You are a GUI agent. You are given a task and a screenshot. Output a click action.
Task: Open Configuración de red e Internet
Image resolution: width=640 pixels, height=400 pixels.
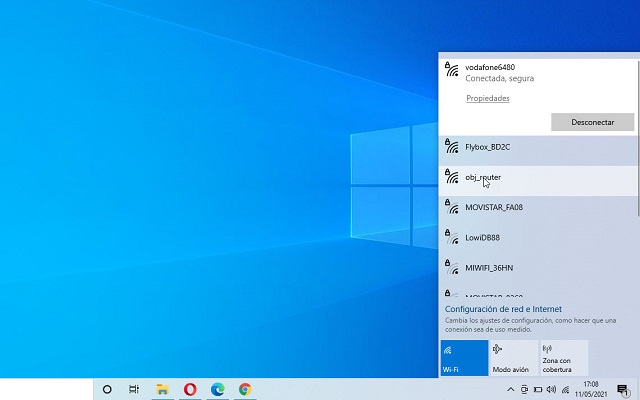pos(503,309)
